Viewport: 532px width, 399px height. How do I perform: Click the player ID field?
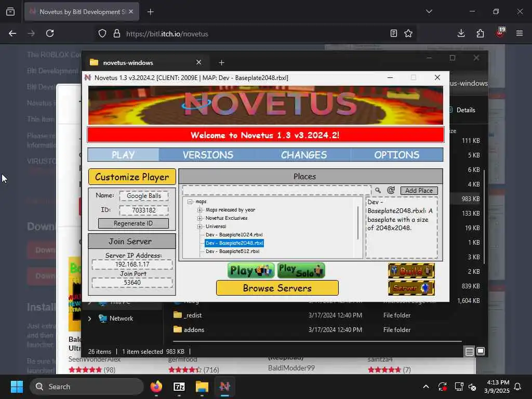pyautogui.click(x=144, y=210)
